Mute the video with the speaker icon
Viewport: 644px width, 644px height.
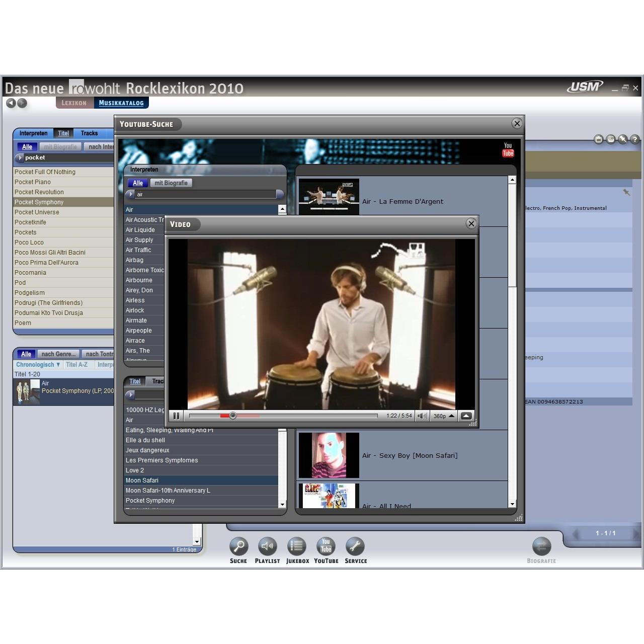tap(422, 416)
